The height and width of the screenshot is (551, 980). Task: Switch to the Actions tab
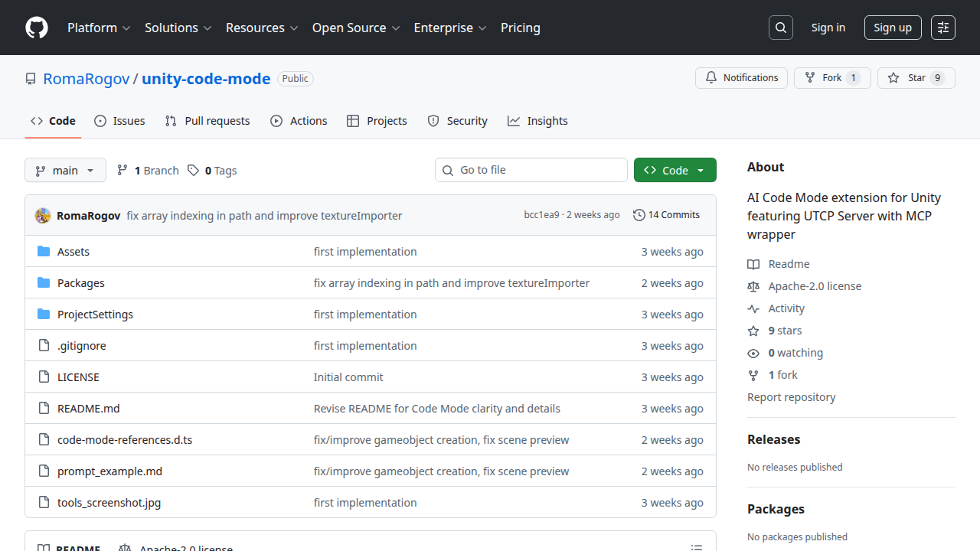click(299, 121)
